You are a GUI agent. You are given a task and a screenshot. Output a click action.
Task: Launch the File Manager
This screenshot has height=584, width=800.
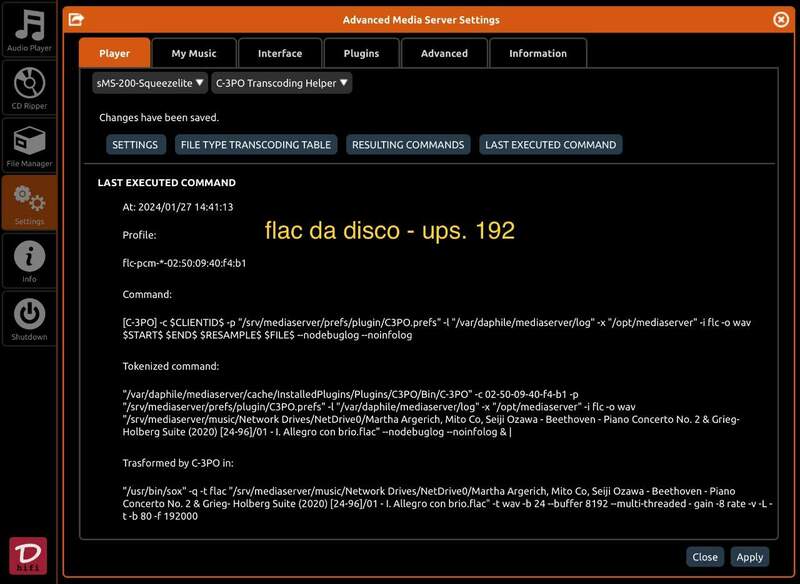(x=29, y=144)
